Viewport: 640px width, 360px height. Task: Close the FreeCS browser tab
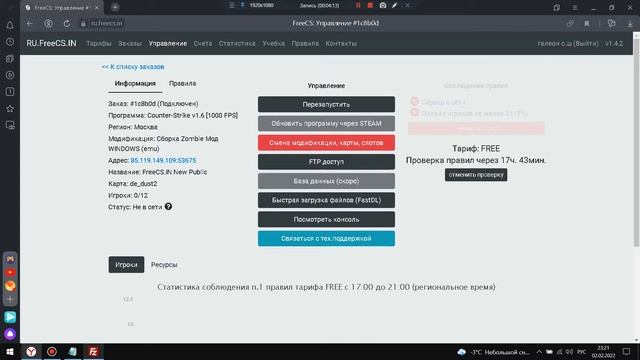pos(97,8)
